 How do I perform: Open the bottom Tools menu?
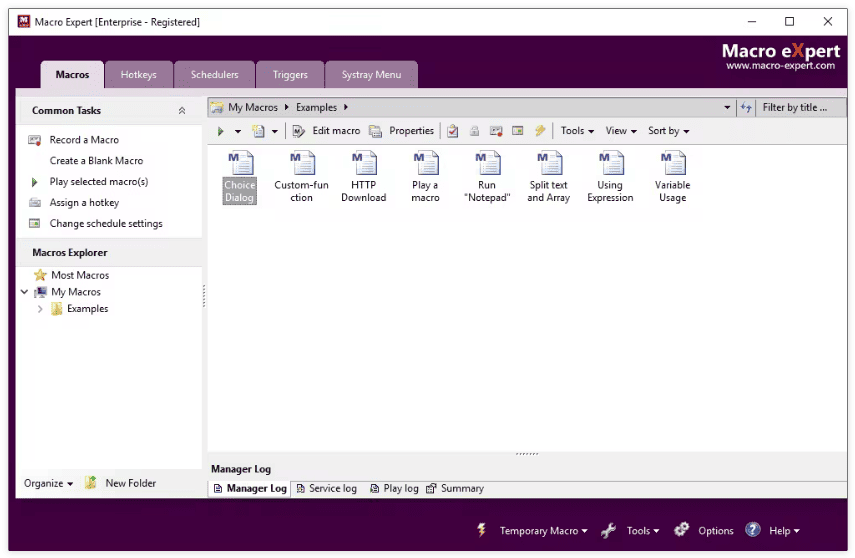[x=643, y=531]
